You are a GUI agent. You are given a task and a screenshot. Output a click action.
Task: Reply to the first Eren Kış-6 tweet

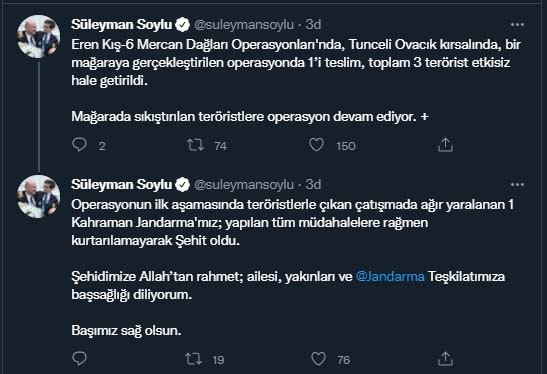pos(79,145)
